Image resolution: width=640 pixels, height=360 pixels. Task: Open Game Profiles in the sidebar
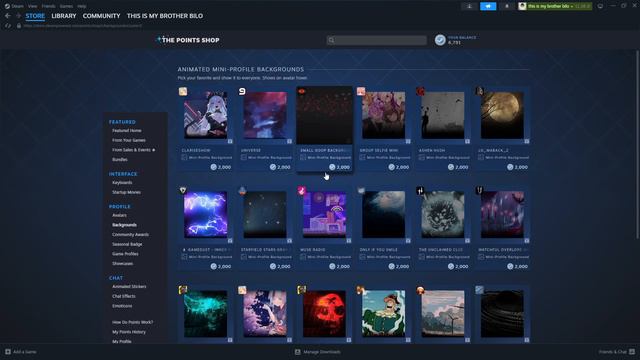pos(125,254)
